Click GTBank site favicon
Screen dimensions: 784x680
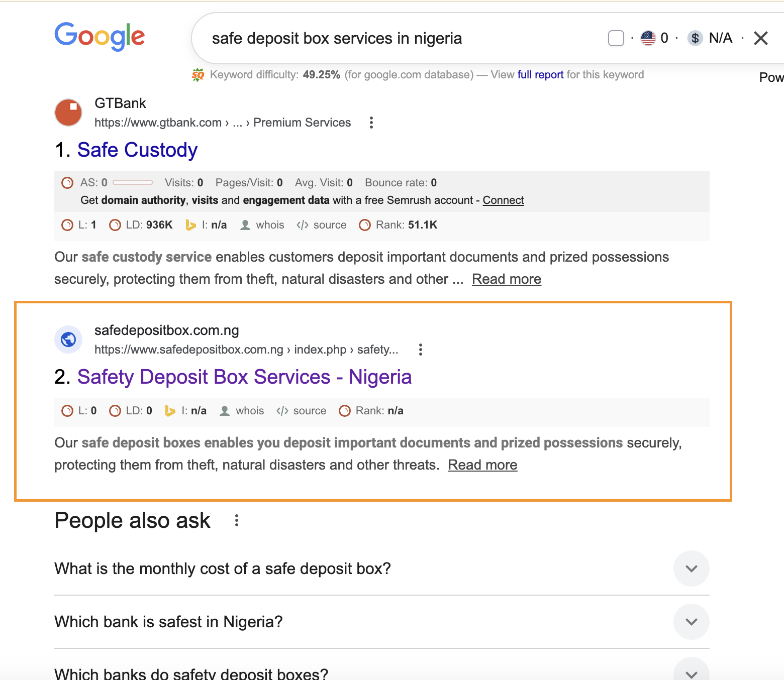[x=68, y=112]
